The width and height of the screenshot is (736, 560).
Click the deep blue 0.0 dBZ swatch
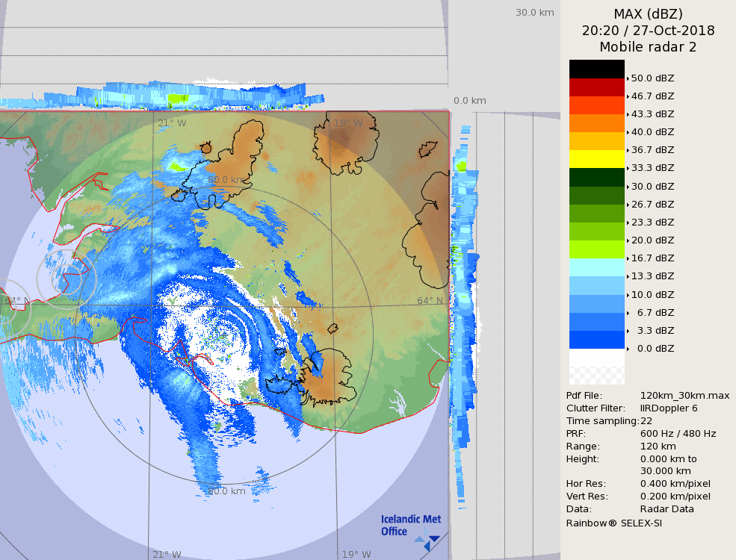[596, 340]
